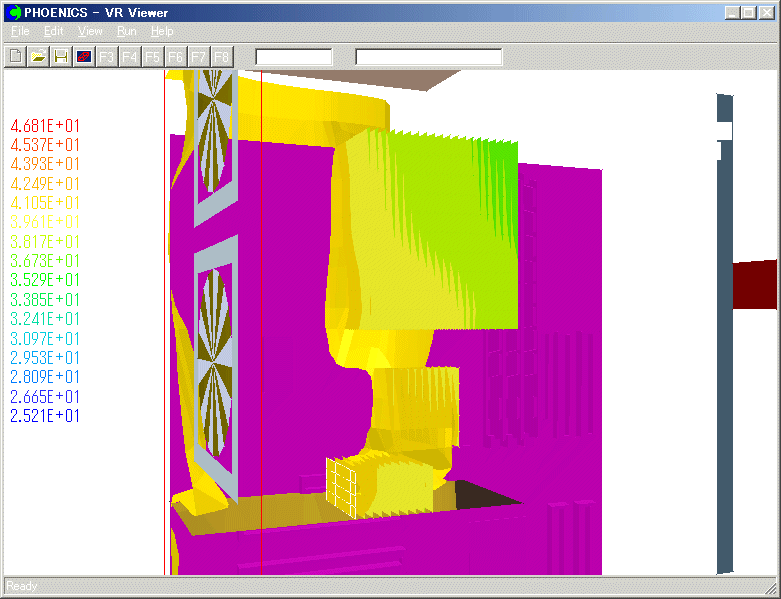
Task: Open a file using the folder icon
Action: point(38,56)
